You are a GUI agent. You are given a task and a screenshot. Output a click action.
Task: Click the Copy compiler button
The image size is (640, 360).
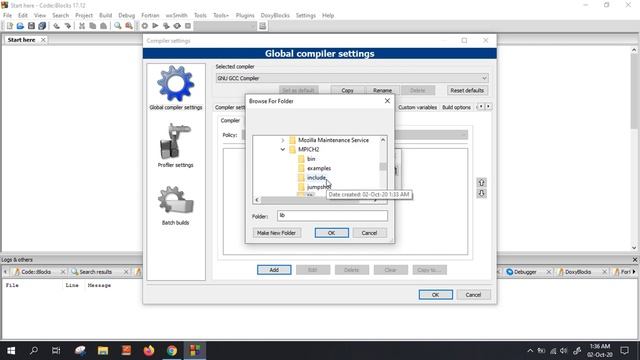pyautogui.click(x=347, y=90)
